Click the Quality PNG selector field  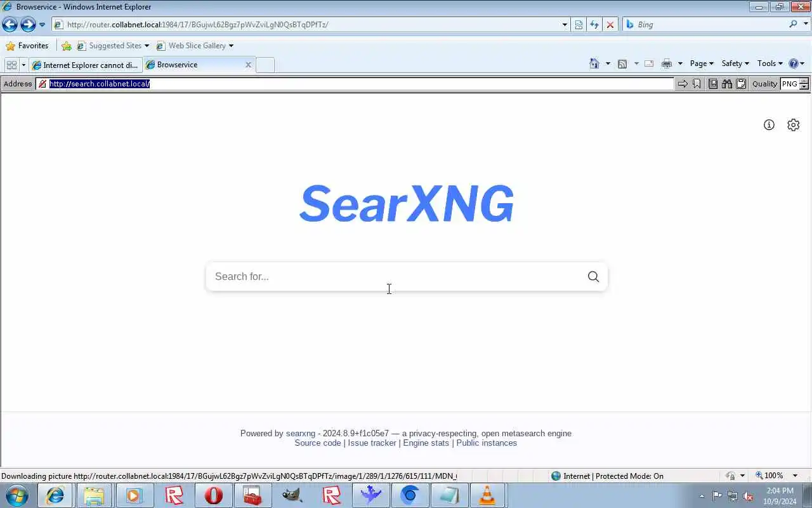click(789, 84)
